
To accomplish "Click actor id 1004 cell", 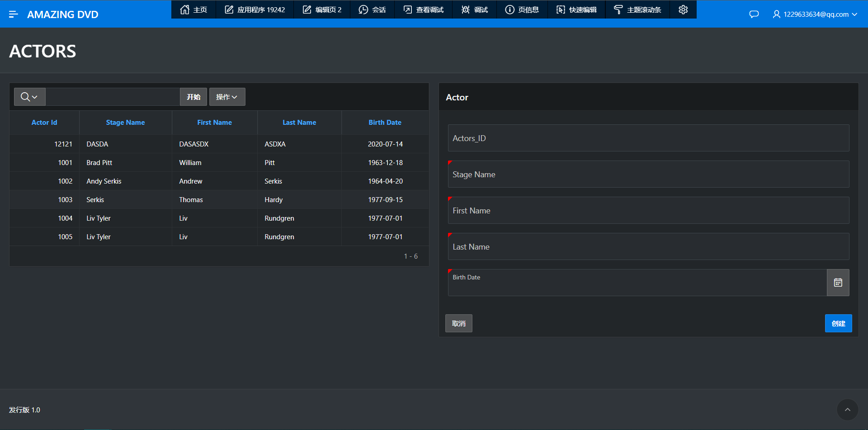I will (x=44, y=218).
